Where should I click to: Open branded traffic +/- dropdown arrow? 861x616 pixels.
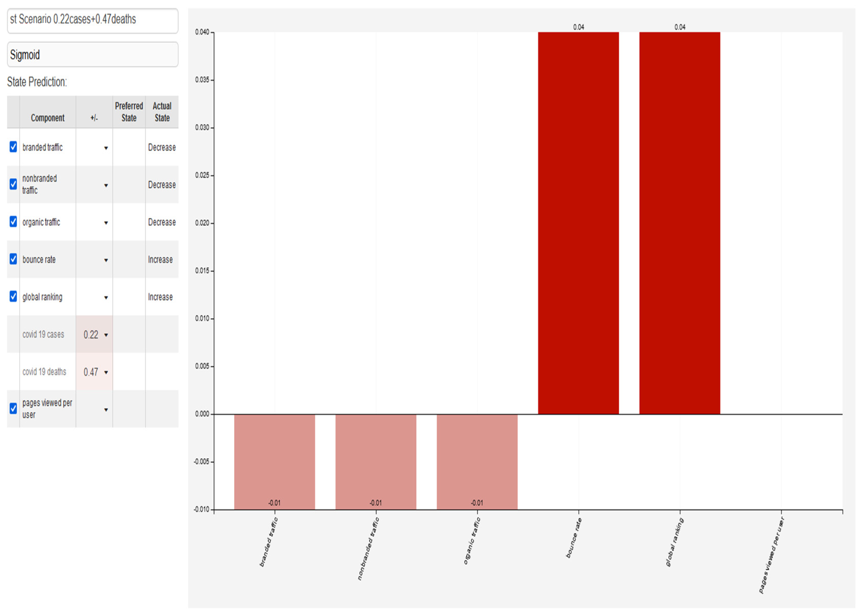(106, 148)
